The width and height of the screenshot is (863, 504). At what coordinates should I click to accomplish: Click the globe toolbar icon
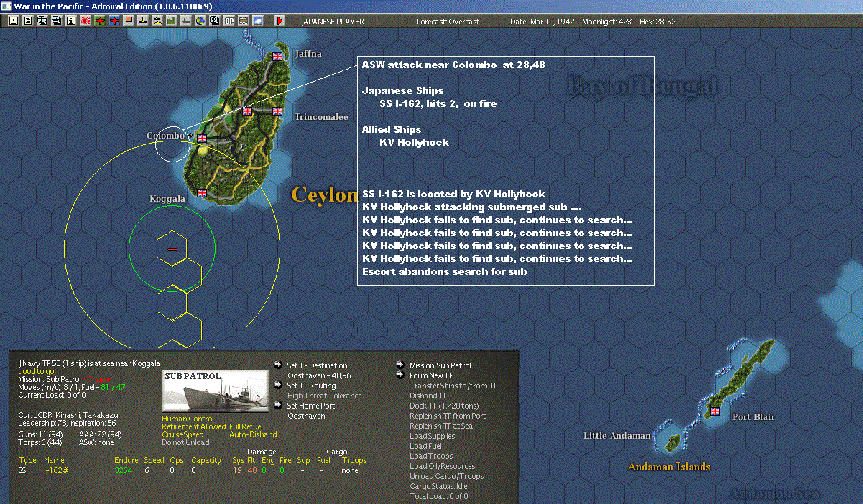pyautogui.click(x=200, y=21)
